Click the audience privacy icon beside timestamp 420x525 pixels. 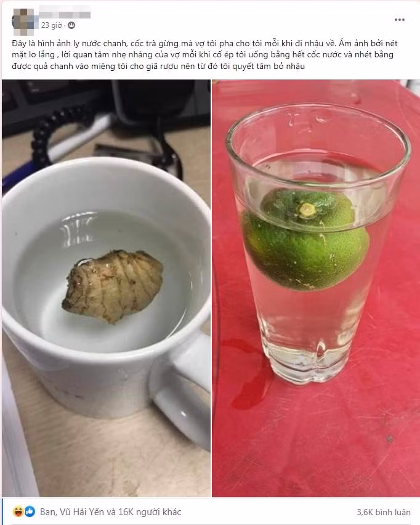click(71, 25)
